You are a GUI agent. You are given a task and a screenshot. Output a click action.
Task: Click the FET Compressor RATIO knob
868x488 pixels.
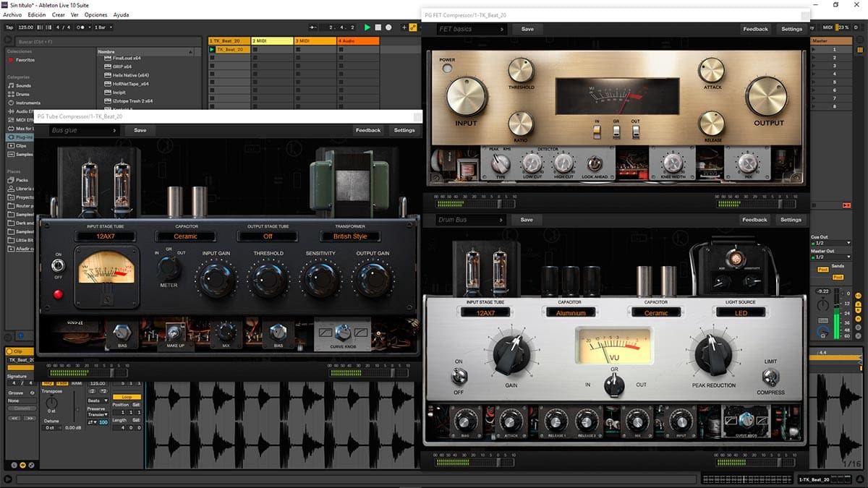(521, 123)
